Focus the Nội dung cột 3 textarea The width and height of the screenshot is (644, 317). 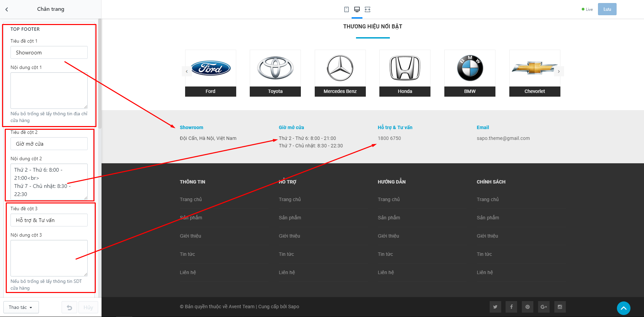pos(49,258)
